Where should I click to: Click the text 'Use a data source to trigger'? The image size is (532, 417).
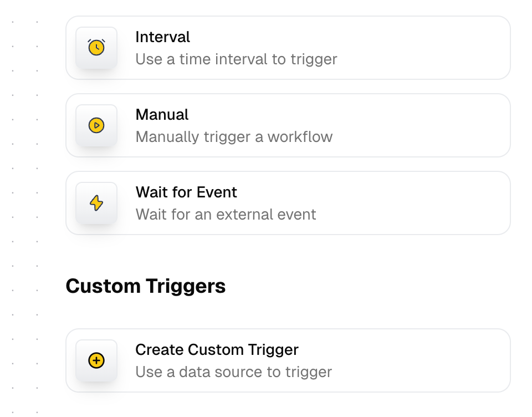233,372
